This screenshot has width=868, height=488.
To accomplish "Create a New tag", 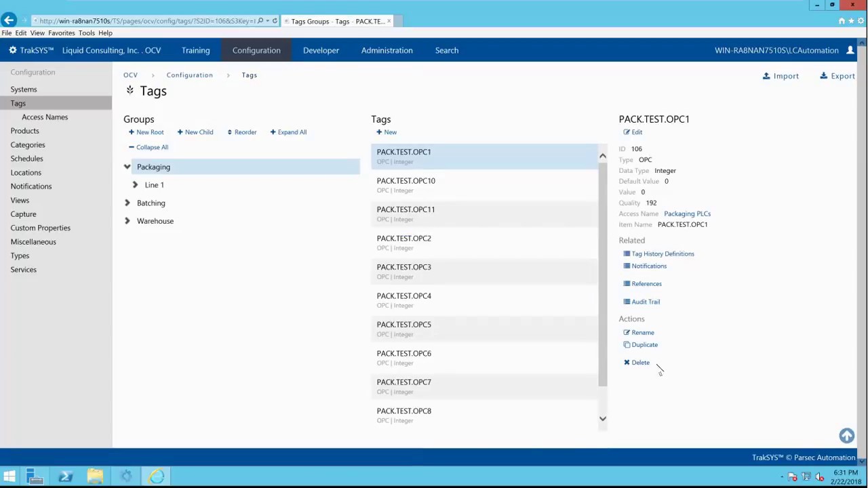I will tap(387, 132).
